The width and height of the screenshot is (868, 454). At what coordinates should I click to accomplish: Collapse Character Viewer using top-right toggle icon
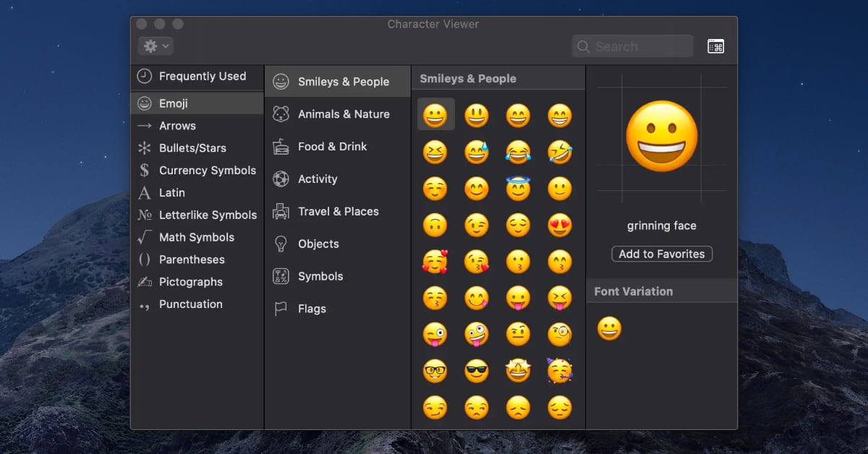pyautogui.click(x=715, y=47)
